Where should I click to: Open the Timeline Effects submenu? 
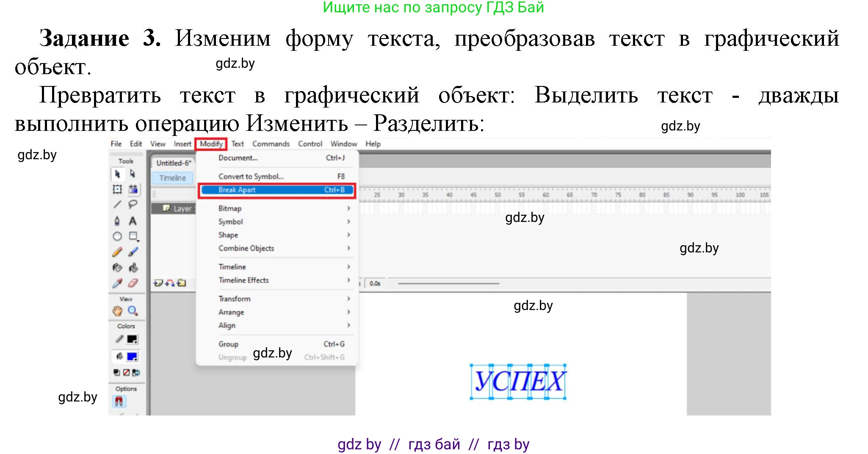coord(243,280)
